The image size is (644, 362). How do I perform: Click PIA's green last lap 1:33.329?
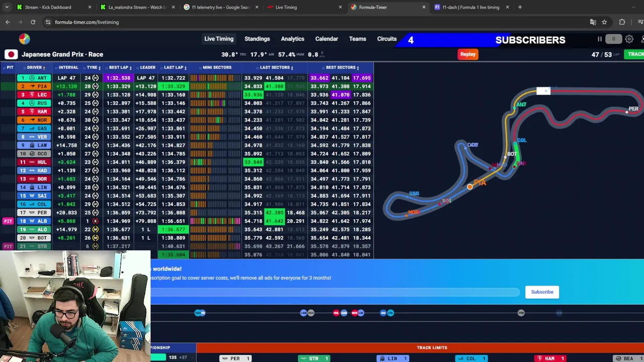173,86
